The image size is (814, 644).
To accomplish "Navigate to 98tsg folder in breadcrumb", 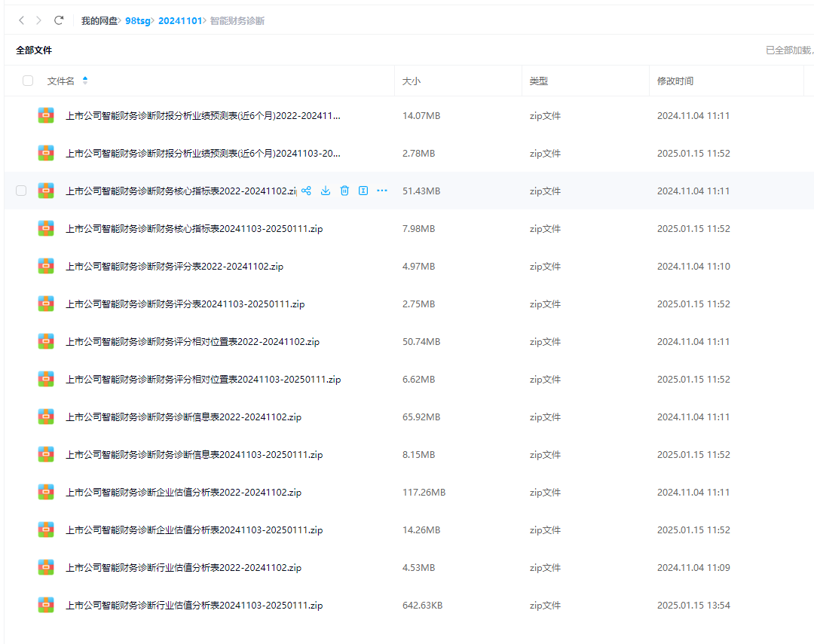I will [138, 21].
